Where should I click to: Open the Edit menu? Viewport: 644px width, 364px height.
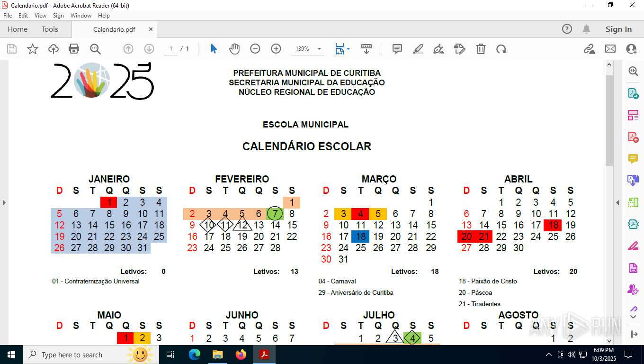click(x=23, y=16)
